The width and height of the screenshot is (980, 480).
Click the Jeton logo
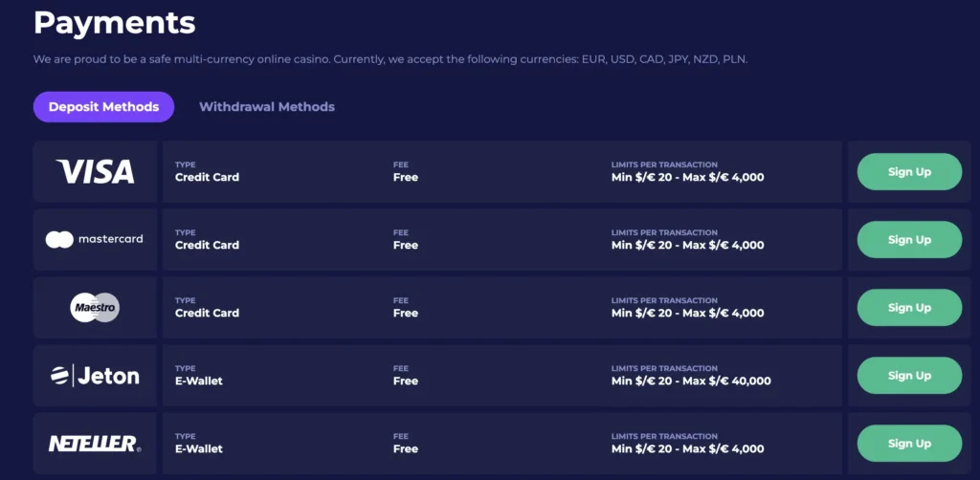[95, 375]
